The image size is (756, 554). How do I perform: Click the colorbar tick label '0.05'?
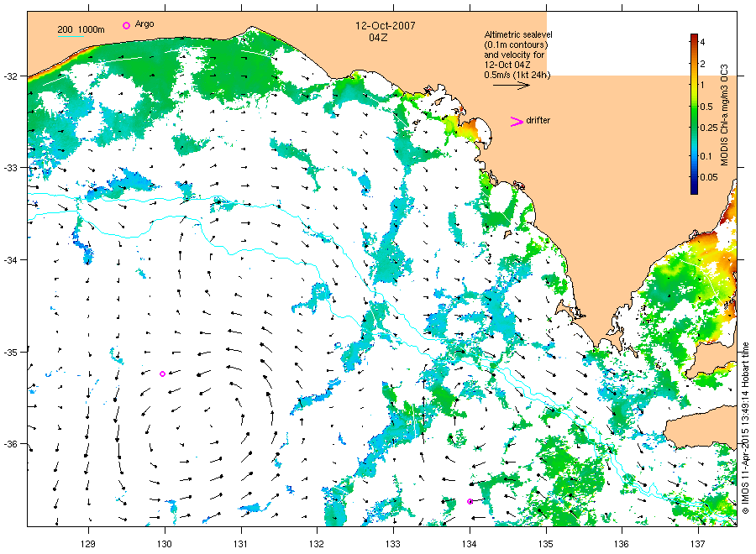[709, 177]
